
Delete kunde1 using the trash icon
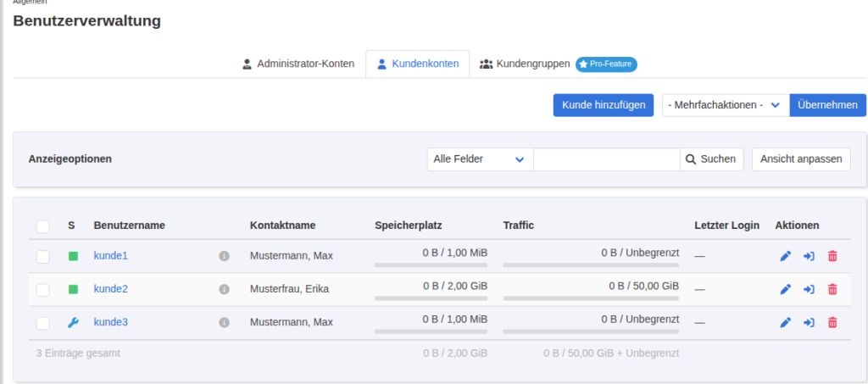[832, 256]
